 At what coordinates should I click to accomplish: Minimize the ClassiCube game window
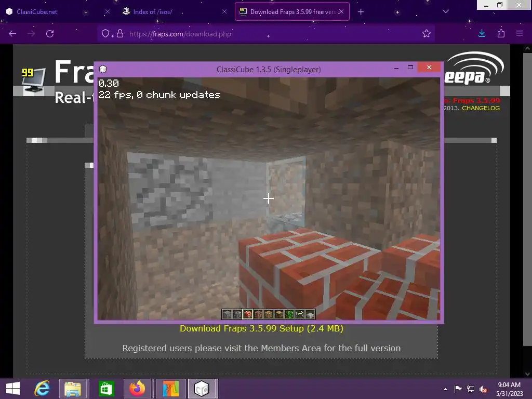[x=396, y=68]
